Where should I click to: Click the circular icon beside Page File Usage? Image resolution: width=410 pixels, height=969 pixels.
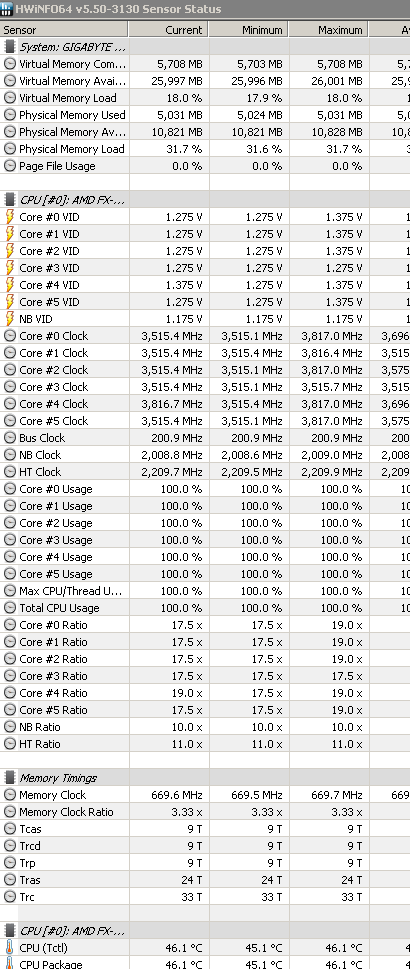pyautogui.click(x=9, y=166)
